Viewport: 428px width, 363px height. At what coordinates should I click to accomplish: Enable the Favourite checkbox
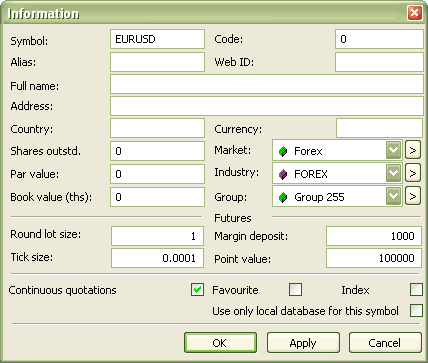point(296,290)
